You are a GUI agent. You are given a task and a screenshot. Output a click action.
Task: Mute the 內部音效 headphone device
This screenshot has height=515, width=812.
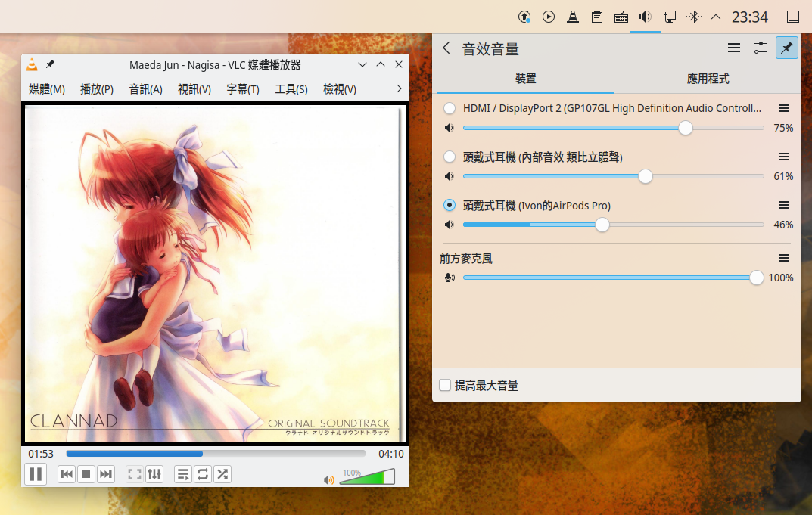click(450, 176)
